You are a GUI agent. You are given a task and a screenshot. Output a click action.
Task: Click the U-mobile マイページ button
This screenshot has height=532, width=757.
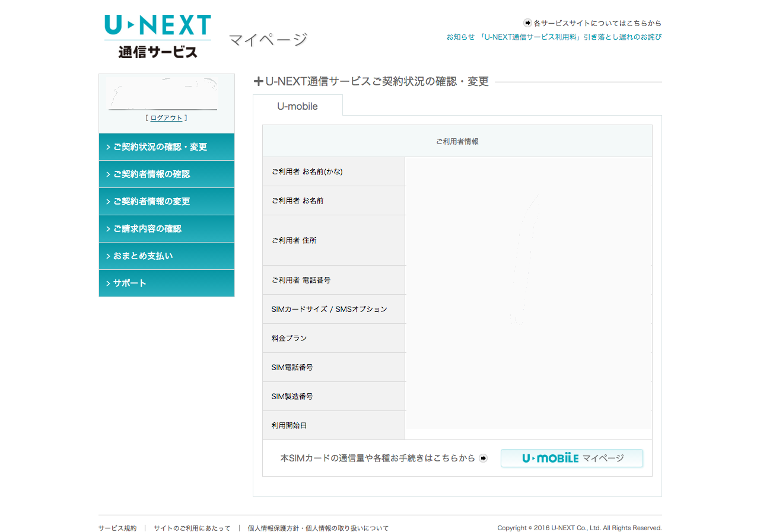(x=572, y=458)
